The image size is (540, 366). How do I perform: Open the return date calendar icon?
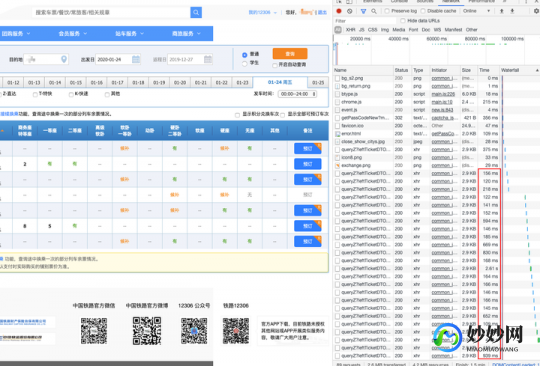click(208, 59)
